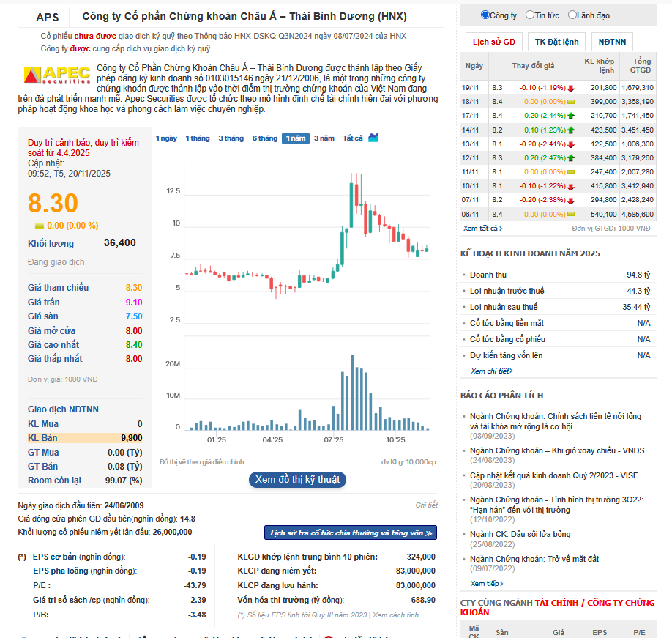The height and width of the screenshot is (638, 672).
Task: Open the NĐTNN tab
Action: pyautogui.click(x=612, y=42)
